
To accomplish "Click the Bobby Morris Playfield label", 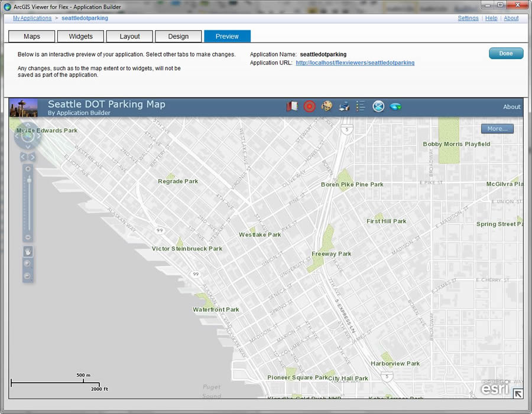I will [456, 144].
